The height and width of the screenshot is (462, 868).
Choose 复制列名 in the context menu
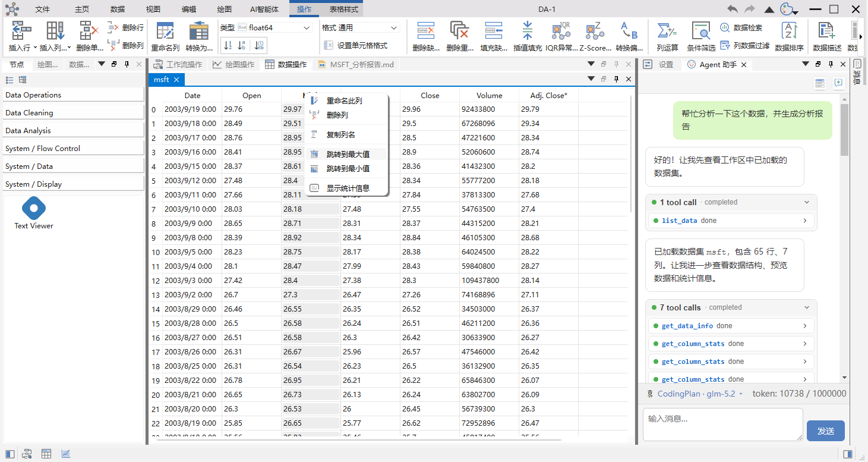point(346,134)
